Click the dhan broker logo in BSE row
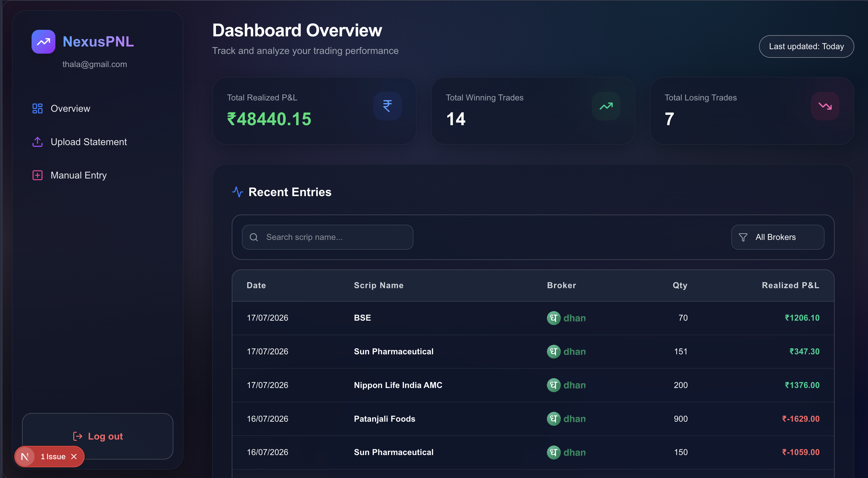 [x=566, y=318]
